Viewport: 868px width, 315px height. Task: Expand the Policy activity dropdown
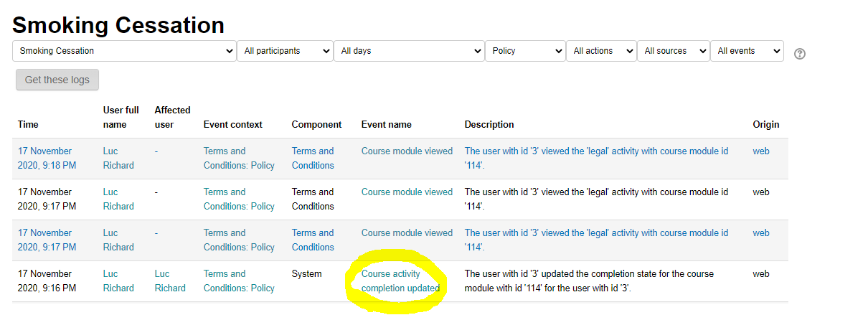[x=525, y=51]
